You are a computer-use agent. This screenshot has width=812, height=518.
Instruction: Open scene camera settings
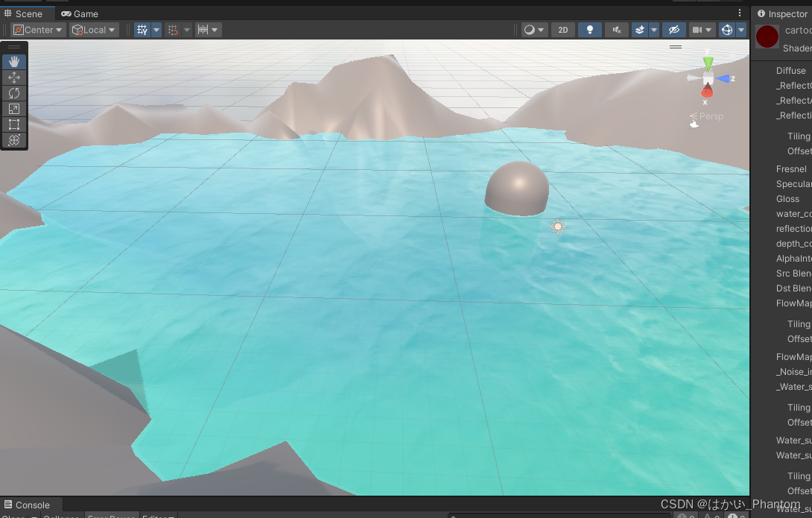(x=702, y=30)
